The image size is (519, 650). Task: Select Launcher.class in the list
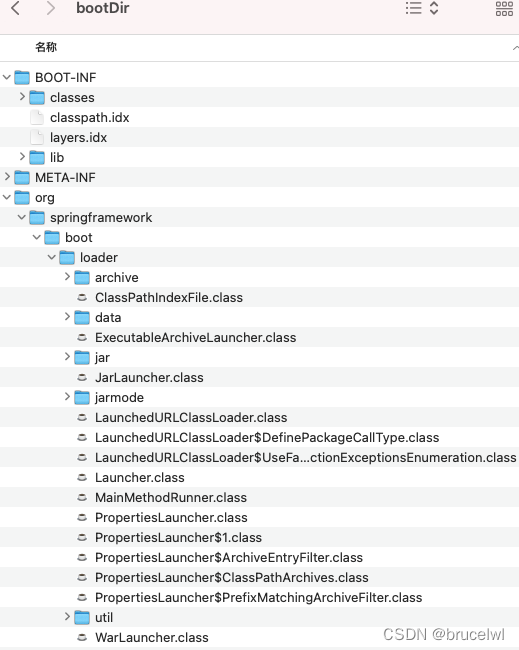(x=140, y=478)
